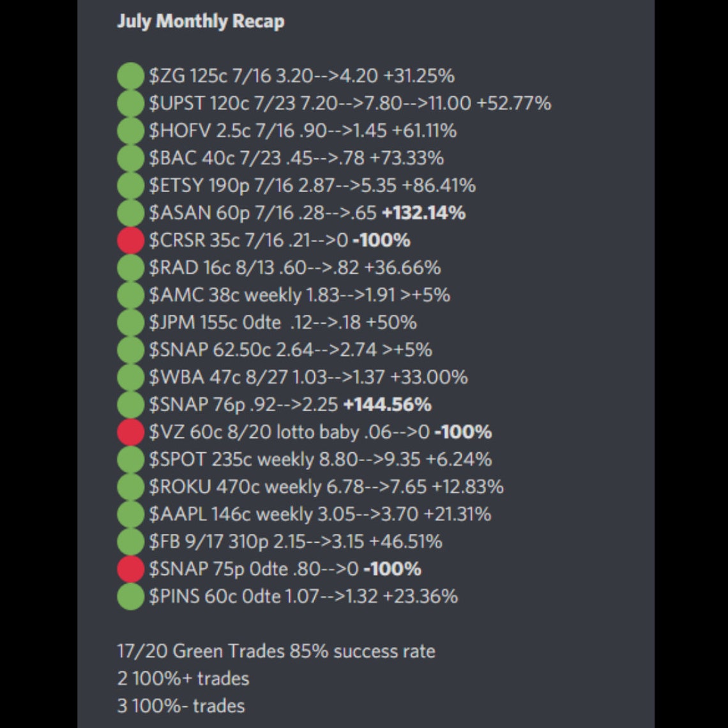Click the green circle beside $ASAN 60p
The height and width of the screenshot is (728, 728).
pyautogui.click(x=130, y=213)
